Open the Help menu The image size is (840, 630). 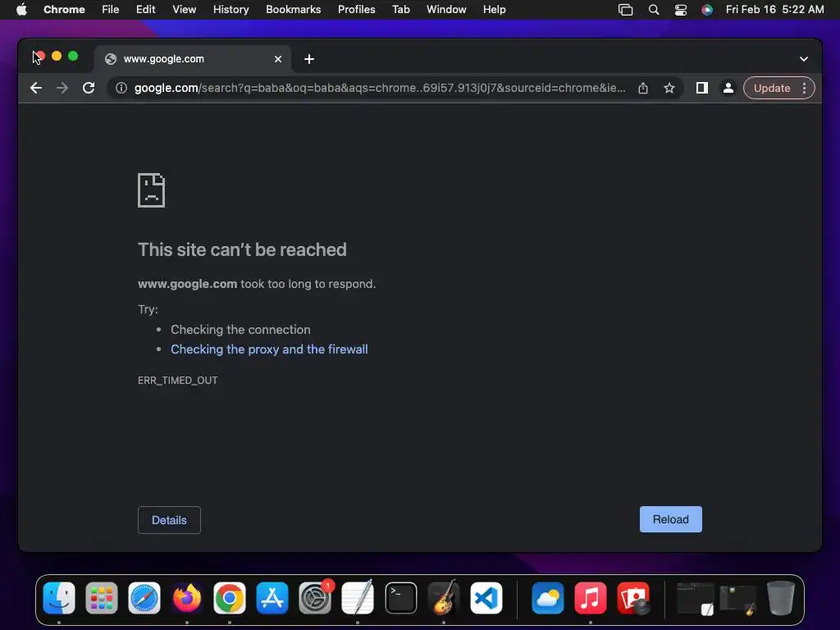tap(494, 10)
